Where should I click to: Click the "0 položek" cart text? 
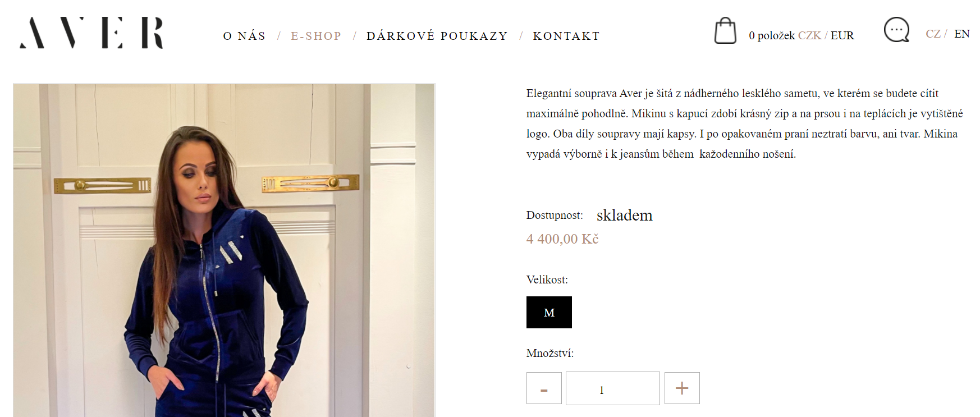coord(772,35)
